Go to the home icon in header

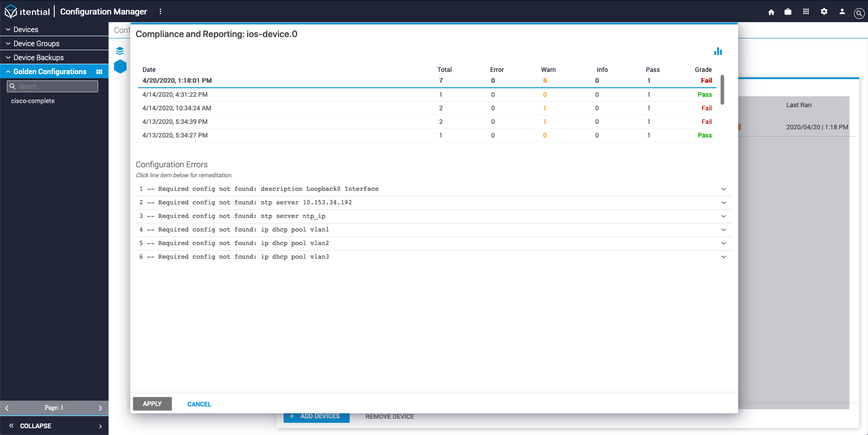tap(771, 12)
